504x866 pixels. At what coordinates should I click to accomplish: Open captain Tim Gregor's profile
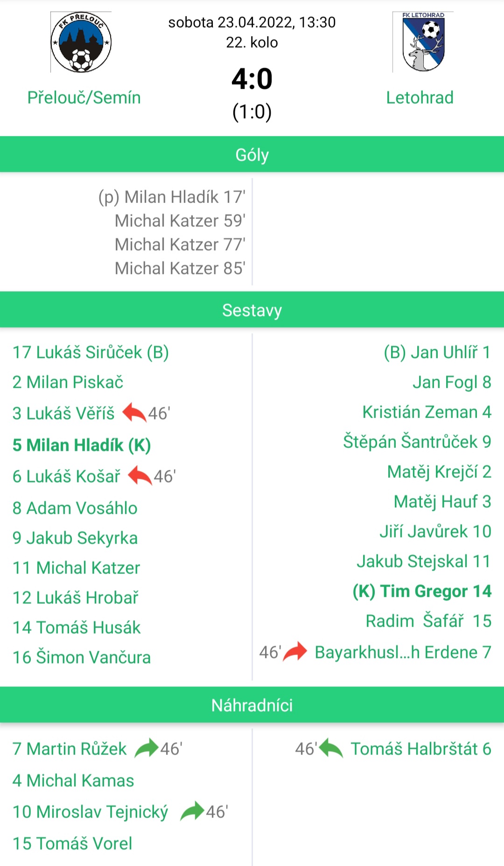click(x=422, y=591)
